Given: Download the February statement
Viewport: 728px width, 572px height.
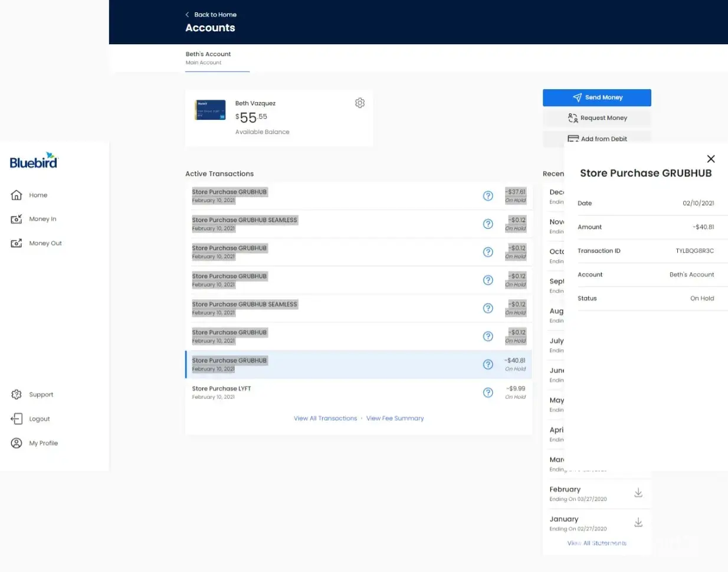Looking at the screenshot, I should pos(638,493).
